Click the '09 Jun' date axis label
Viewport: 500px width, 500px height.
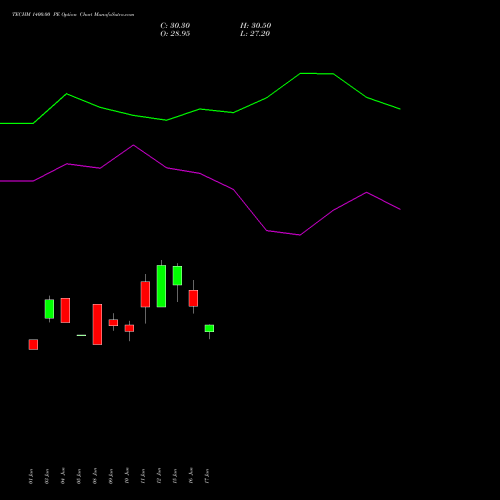pos(111,476)
